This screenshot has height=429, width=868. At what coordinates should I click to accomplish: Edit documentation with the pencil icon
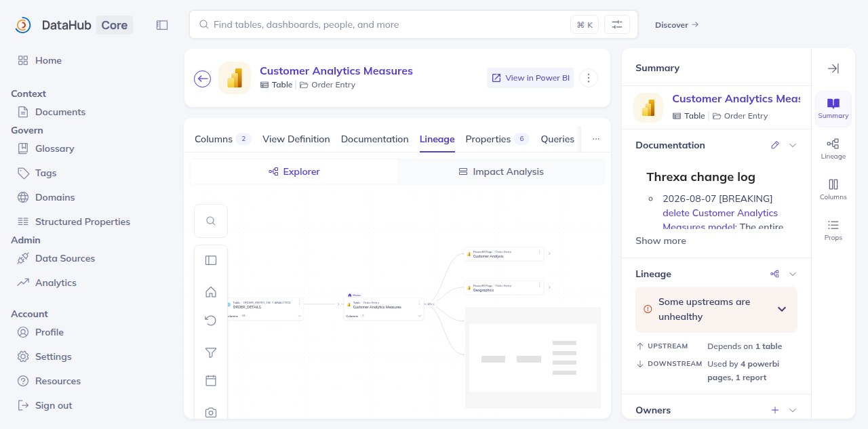tap(775, 145)
